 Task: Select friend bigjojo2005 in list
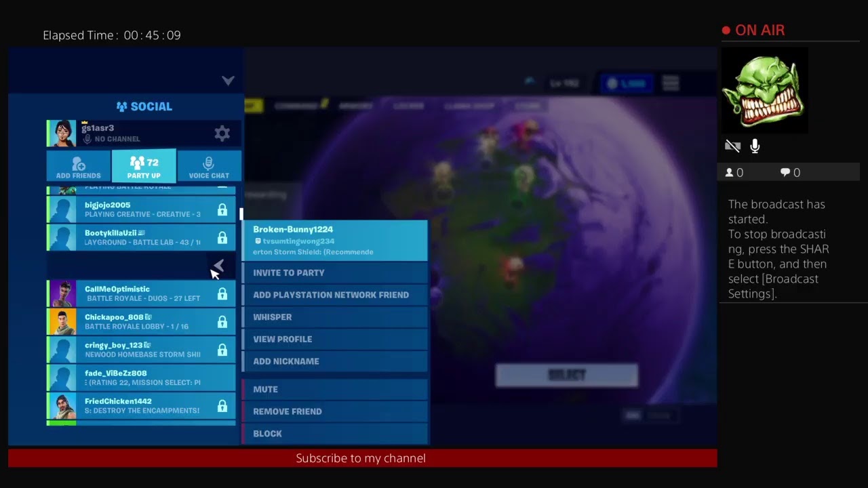point(141,209)
